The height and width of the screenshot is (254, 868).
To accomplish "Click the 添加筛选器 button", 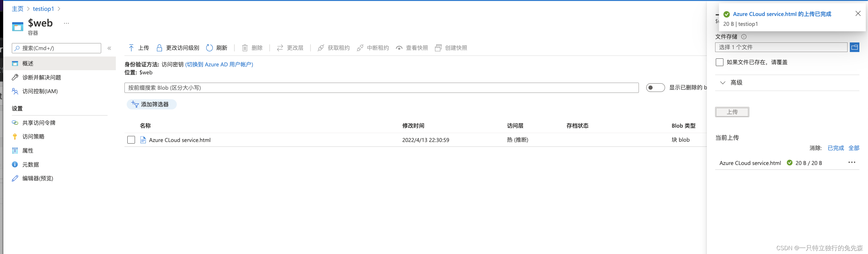I will pyautogui.click(x=152, y=104).
